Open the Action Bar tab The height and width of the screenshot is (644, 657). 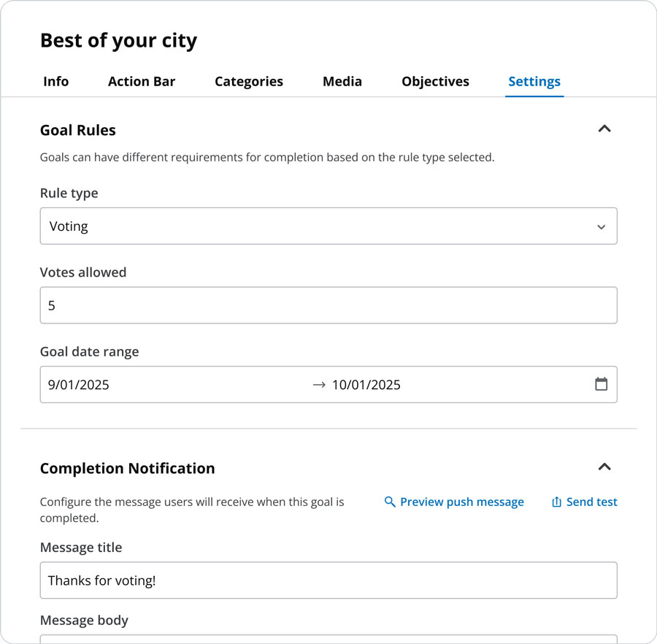pyautogui.click(x=142, y=82)
